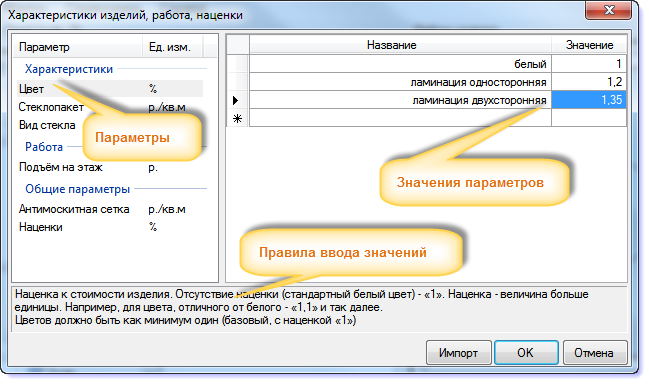
Task: Click the Общие параметры group header
Action: point(77,189)
